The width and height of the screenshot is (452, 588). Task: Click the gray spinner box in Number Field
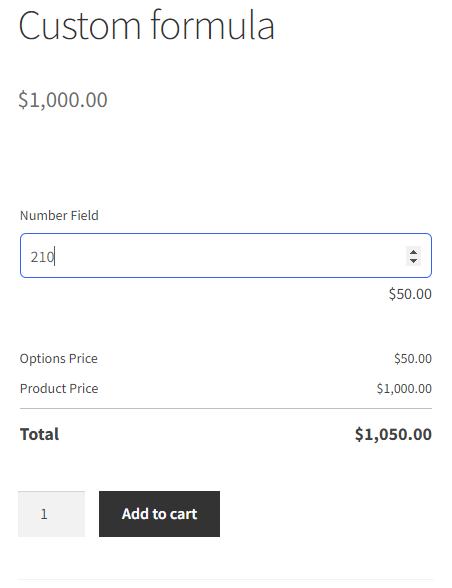tap(413, 256)
